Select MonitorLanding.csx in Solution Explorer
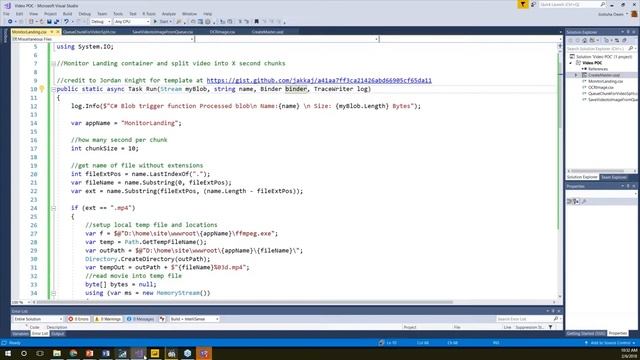Viewport: 640px width, 360px height. pos(605,81)
